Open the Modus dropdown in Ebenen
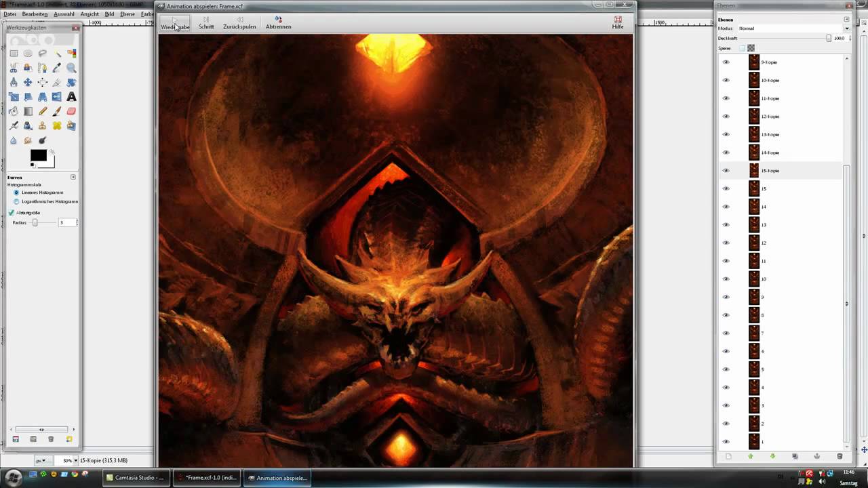868x488 pixels. coord(793,28)
